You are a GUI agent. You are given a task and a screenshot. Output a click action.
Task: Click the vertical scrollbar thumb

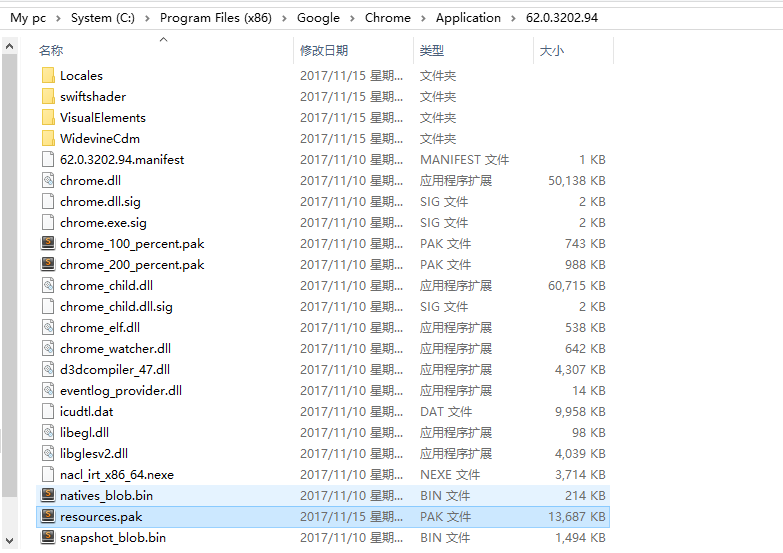point(9,276)
